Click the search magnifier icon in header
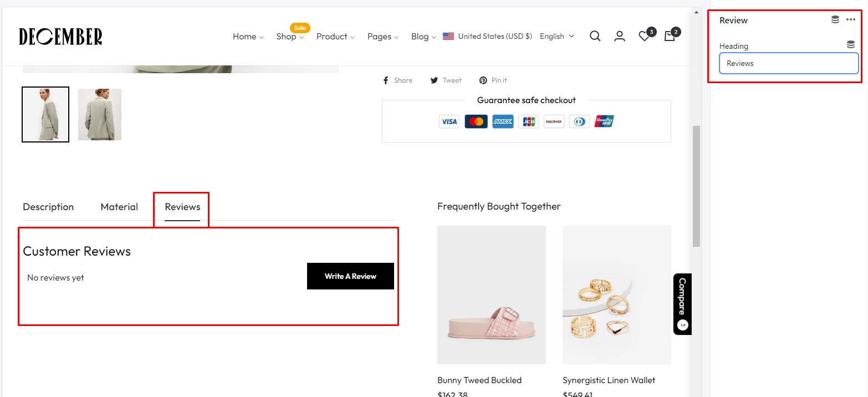 click(595, 37)
